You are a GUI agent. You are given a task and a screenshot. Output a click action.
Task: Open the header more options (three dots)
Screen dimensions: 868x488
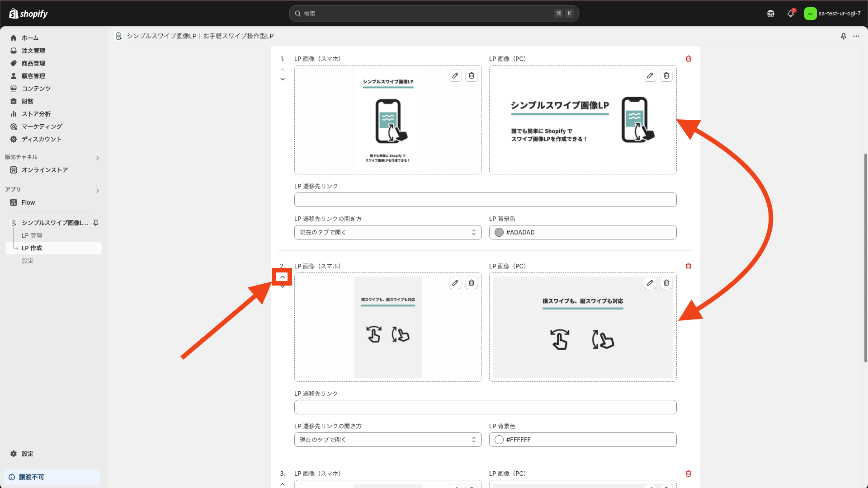(x=856, y=36)
